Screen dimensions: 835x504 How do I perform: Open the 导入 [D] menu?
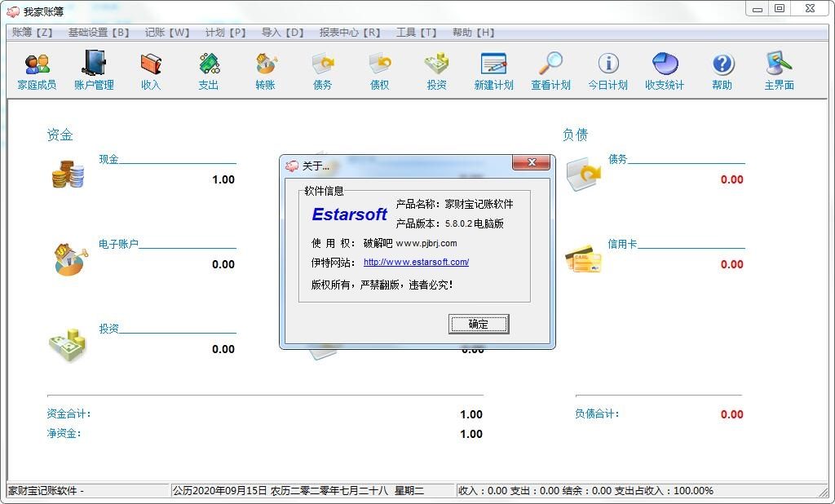pos(282,33)
